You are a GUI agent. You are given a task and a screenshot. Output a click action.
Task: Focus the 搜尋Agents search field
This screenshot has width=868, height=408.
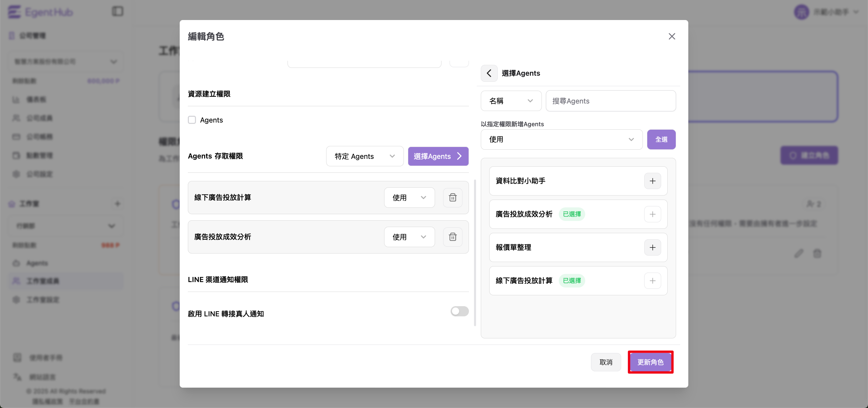(x=611, y=101)
